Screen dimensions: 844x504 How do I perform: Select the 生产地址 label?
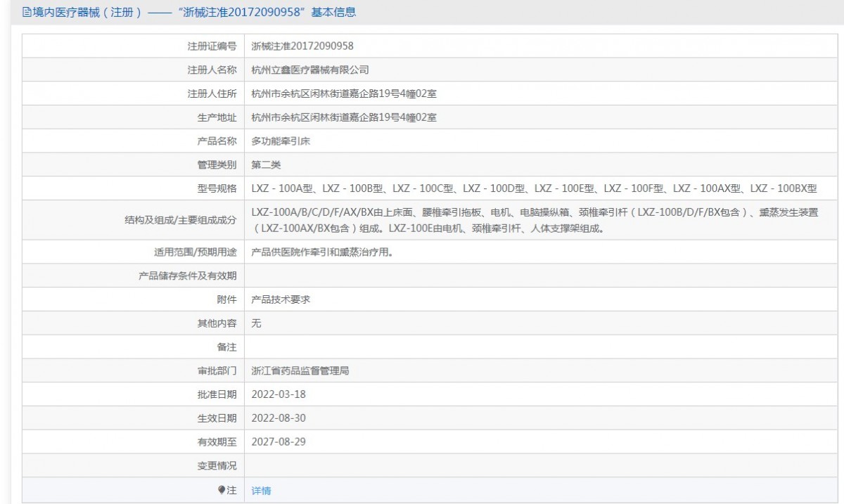217,117
